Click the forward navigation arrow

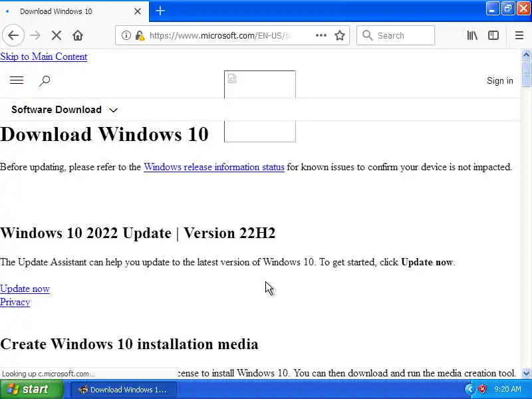pyautogui.click(x=35, y=35)
